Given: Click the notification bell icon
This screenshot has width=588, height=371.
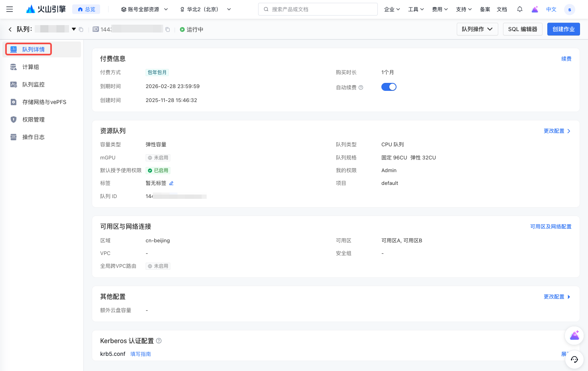Looking at the screenshot, I should coord(520,9).
